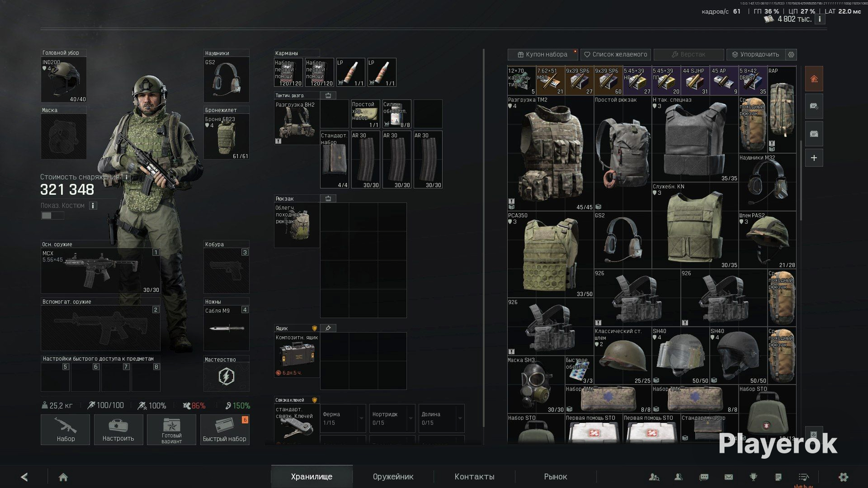Viewport: 868px width, 488px height.
Task: Select the orange main stash icon
Action: click(814, 79)
